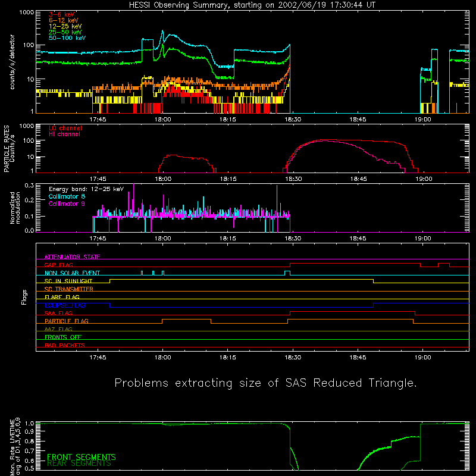The height and width of the screenshot is (476, 476).
Task: Click the 'Problems extracting size of SAS' message
Action: [x=265, y=383]
